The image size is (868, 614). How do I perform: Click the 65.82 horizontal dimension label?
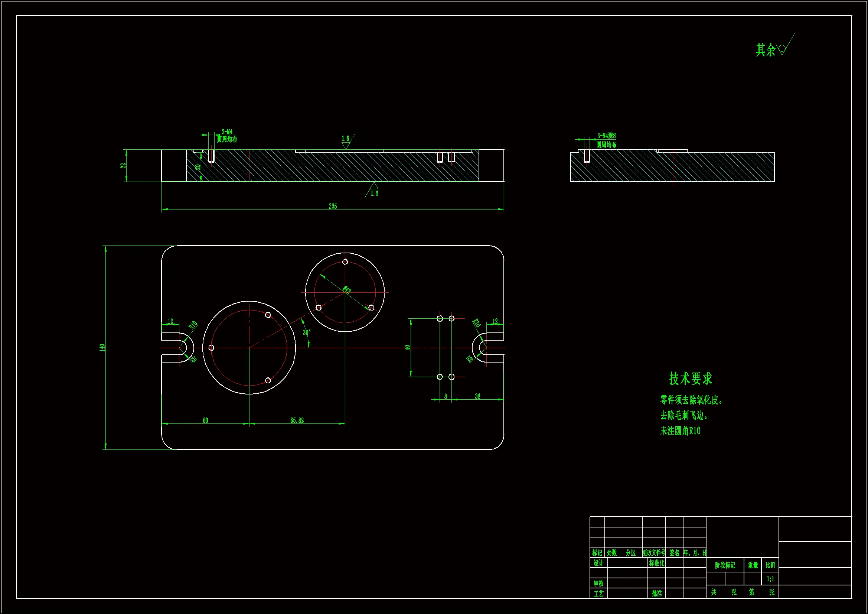coord(297,420)
